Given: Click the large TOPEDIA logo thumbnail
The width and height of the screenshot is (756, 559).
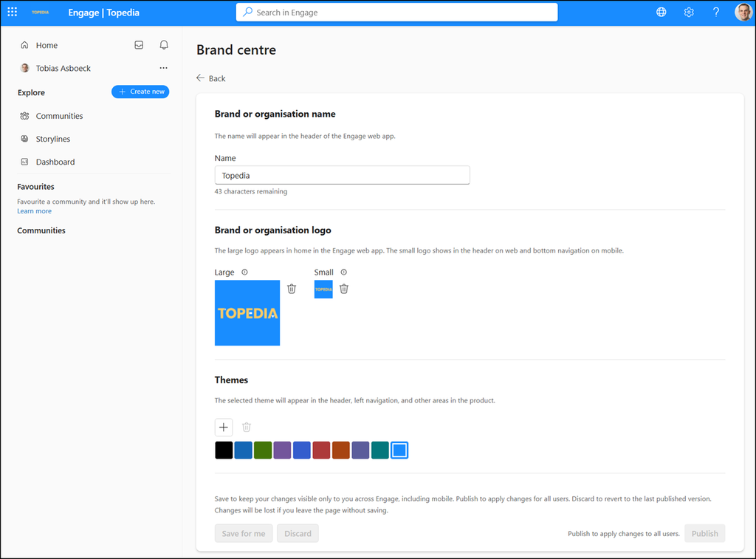Looking at the screenshot, I should pos(247,312).
